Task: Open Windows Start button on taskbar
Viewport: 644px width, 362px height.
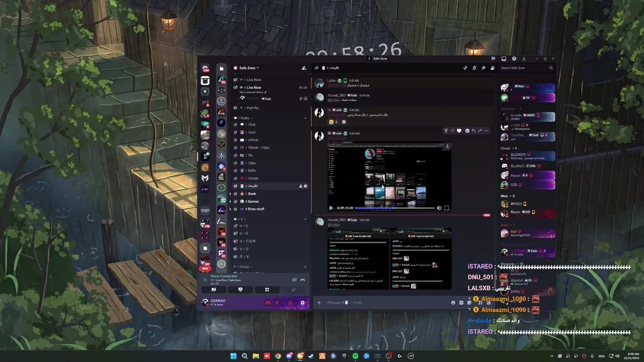Action: click(x=233, y=356)
